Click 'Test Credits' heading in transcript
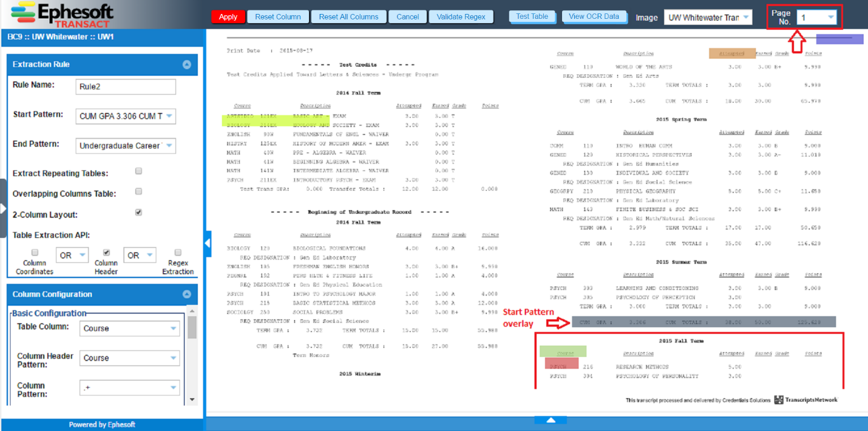Screen dimensions: 868x431 coord(358,65)
